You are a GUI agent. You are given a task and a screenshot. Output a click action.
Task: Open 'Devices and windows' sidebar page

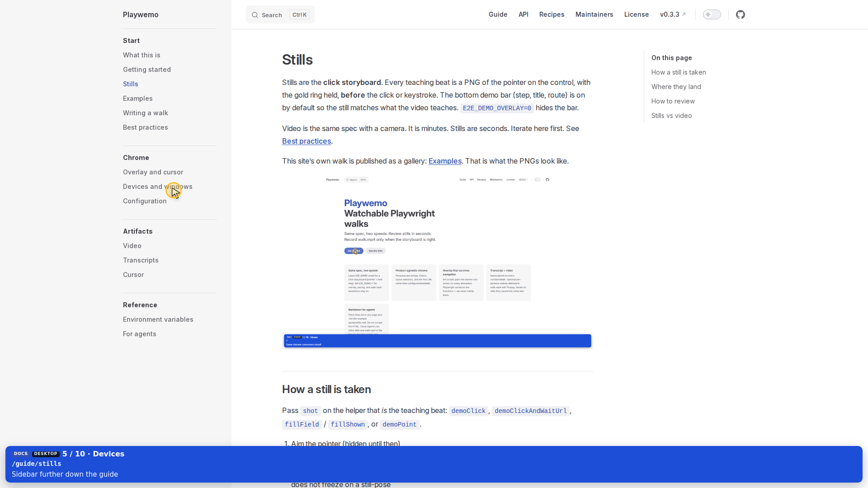pyautogui.click(x=158, y=187)
